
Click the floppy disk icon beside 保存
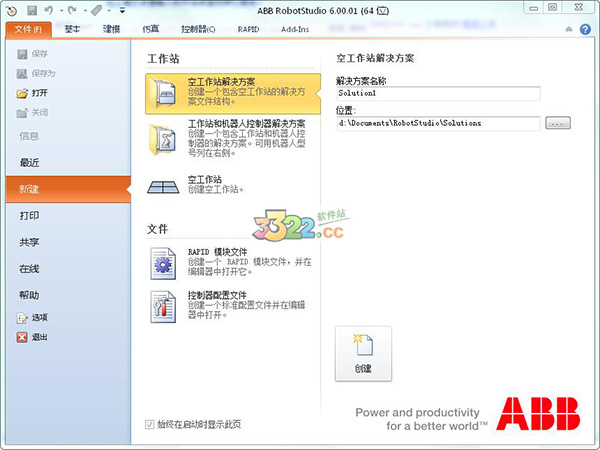pos(22,54)
